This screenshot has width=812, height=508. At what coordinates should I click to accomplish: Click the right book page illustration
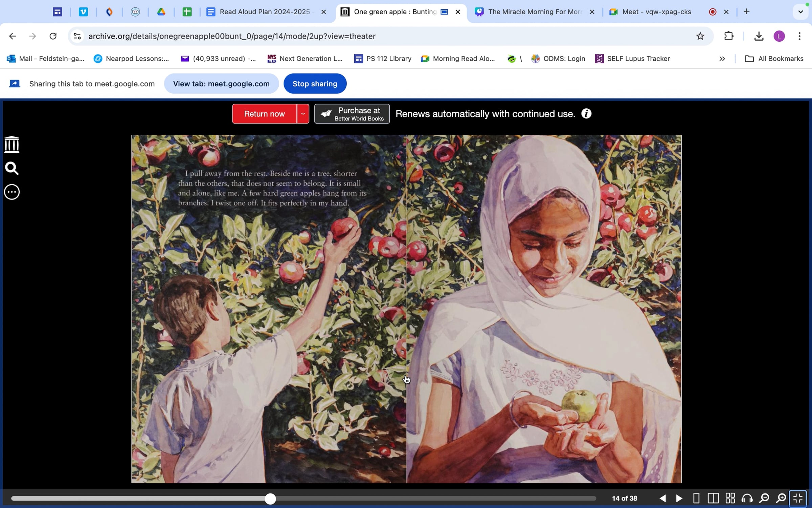click(544, 309)
